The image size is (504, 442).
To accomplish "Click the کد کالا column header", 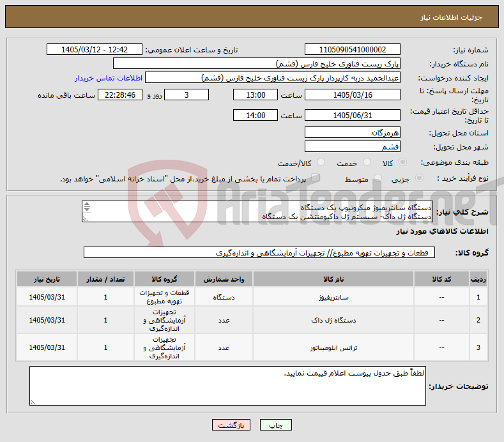I will click(x=441, y=279).
